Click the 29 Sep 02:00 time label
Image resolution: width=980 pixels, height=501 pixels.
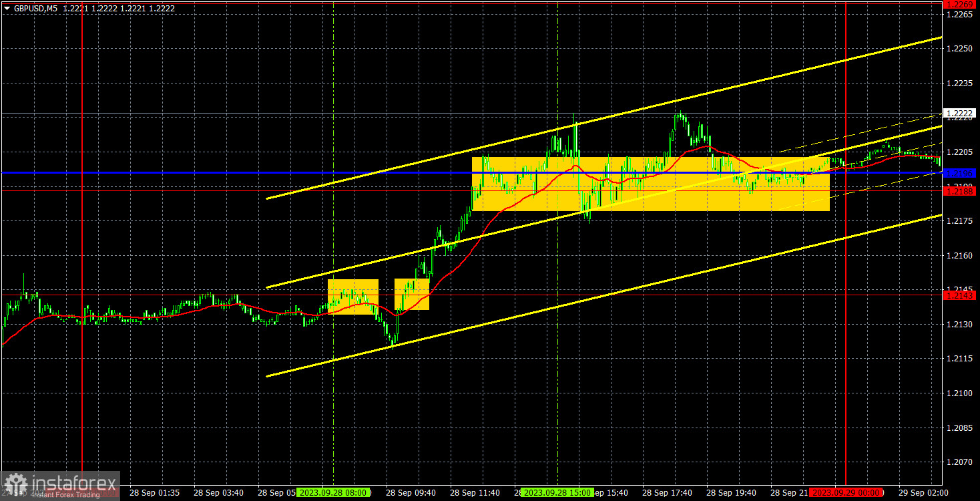pos(923,492)
